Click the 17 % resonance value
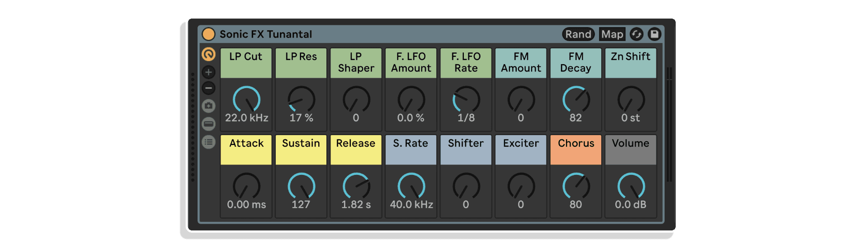Image resolution: width=868 pixels, height=249 pixels. pos(301,118)
